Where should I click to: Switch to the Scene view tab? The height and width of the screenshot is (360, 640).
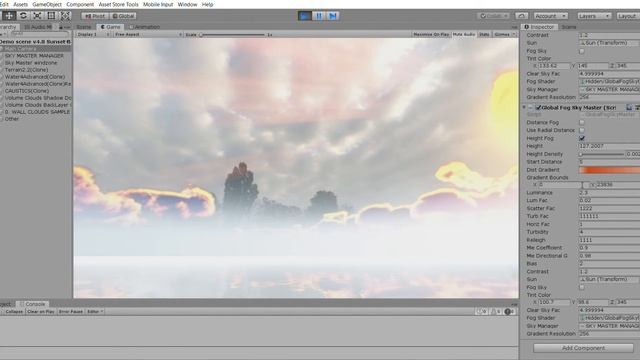(x=84, y=27)
